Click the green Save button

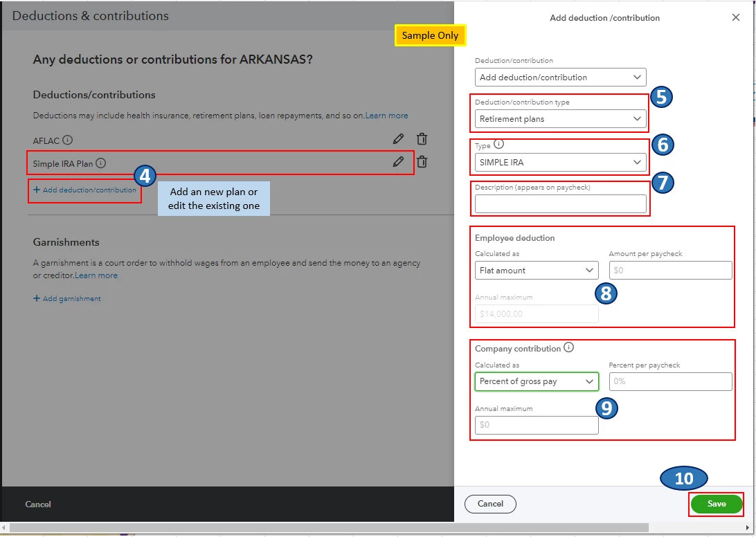[717, 504]
